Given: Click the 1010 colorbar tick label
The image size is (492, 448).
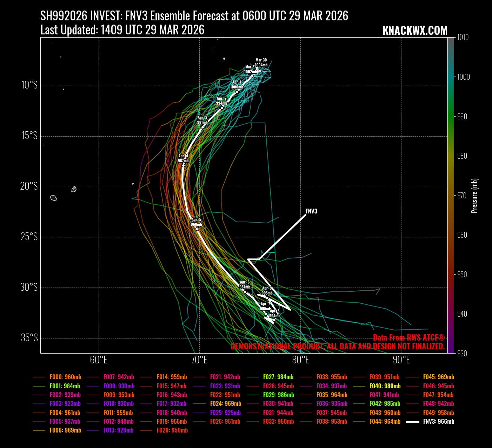Looking at the screenshot, I should 463,38.
